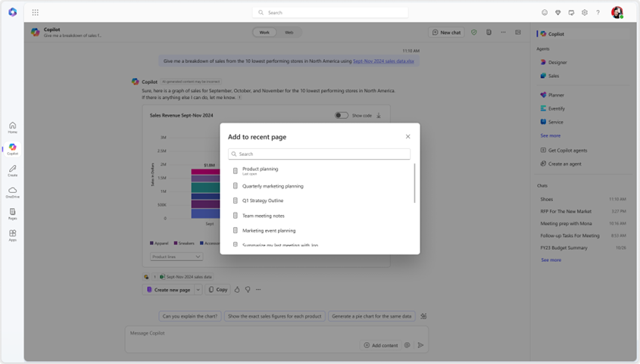Viewport: 640px width, 364px height.
Task: Click the mention @ icon
Action: click(x=407, y=345)
